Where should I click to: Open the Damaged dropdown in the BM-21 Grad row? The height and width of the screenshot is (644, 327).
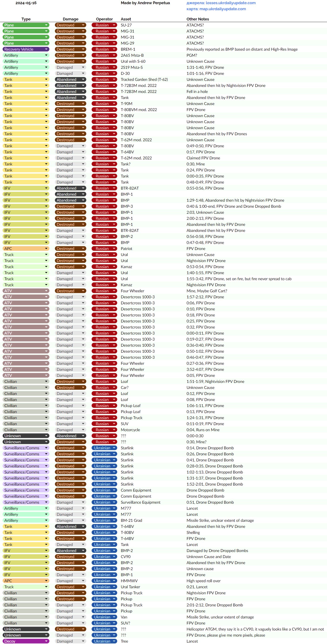70,520
